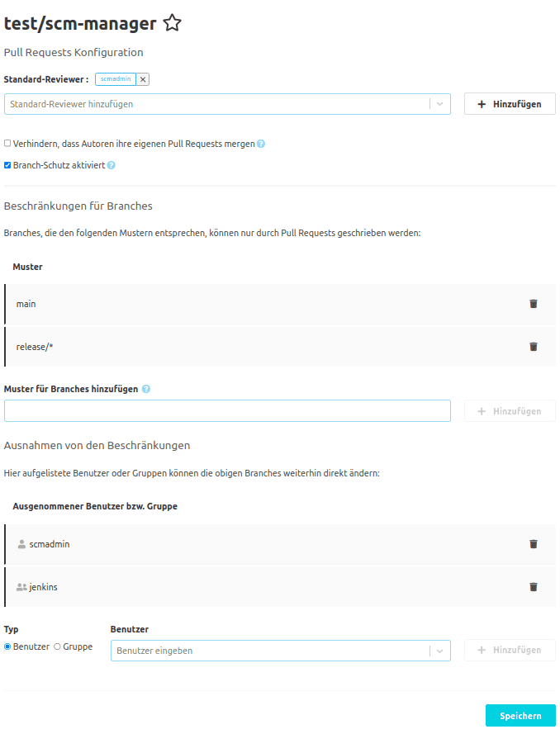Delete the release/* pattern via trash icon

click(x=533, y=346)
